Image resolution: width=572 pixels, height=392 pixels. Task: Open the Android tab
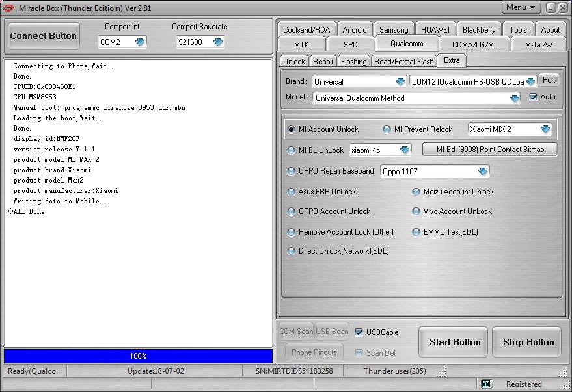click(x=354, y=29)
